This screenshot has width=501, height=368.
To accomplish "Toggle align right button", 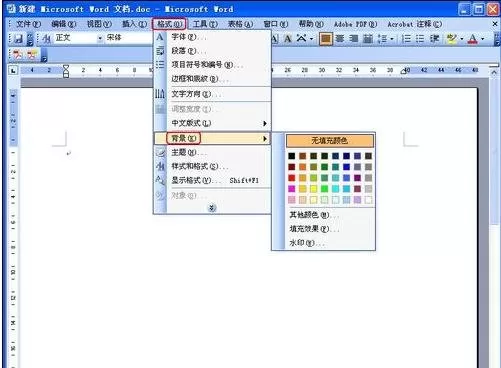I will point(353,39).
